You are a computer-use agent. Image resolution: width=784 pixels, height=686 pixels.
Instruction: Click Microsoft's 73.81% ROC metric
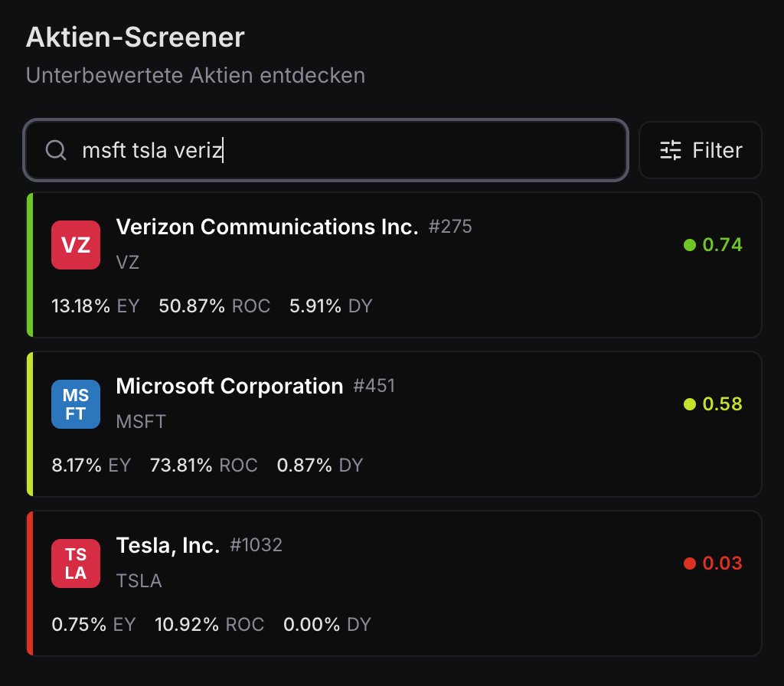(204, 465)
